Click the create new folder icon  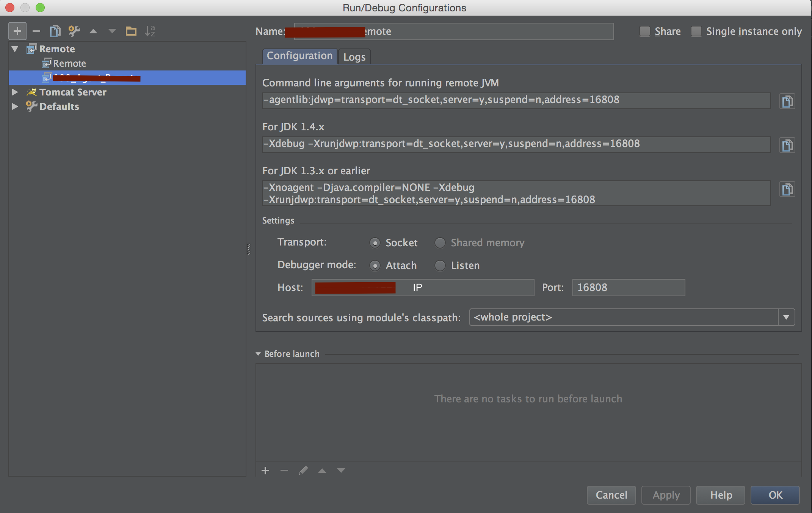[131, 31]
